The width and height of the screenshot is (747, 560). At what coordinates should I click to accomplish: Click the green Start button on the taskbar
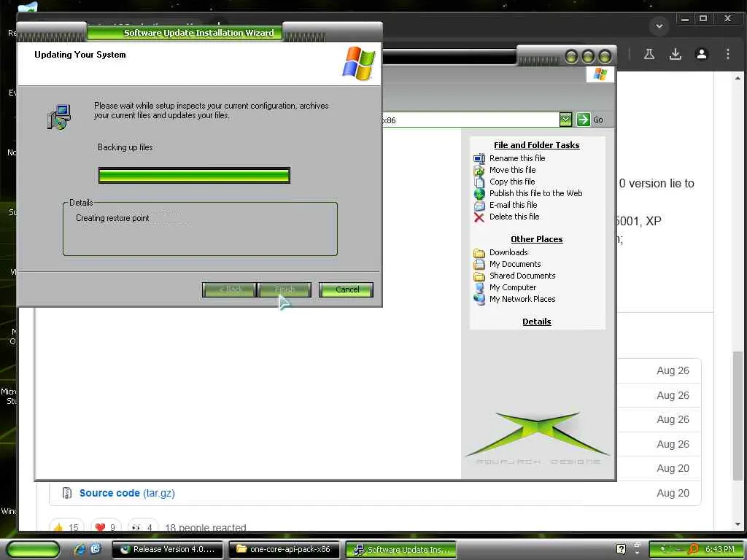point(34,550)
